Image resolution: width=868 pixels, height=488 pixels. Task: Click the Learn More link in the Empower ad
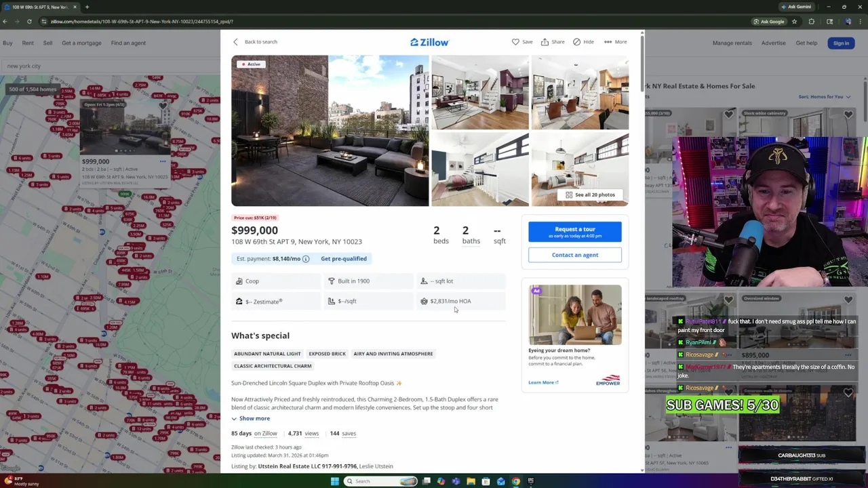tap(543, 382)
